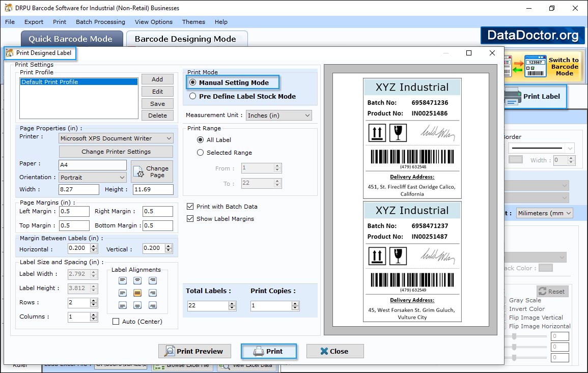The width and height of the screenshot is (588, 373).
Task: Increase Horizontal margin between labels
Action: coord(93,246)
